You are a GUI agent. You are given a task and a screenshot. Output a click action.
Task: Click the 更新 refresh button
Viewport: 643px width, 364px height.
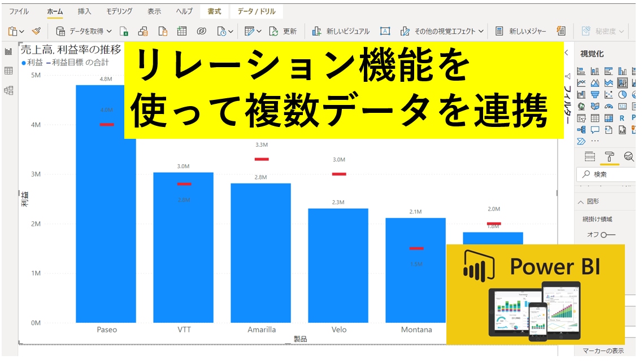click(x=283, y=31)
